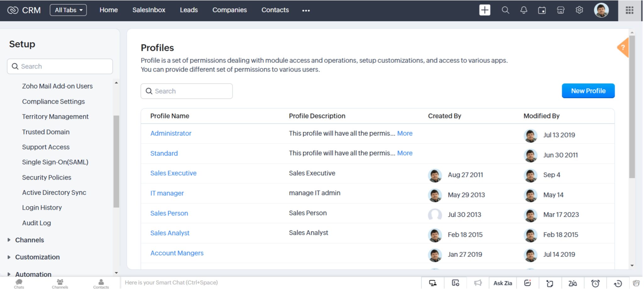644x289 pixels.
Task: Go to the Companies tab
Action: pos(229,10)
